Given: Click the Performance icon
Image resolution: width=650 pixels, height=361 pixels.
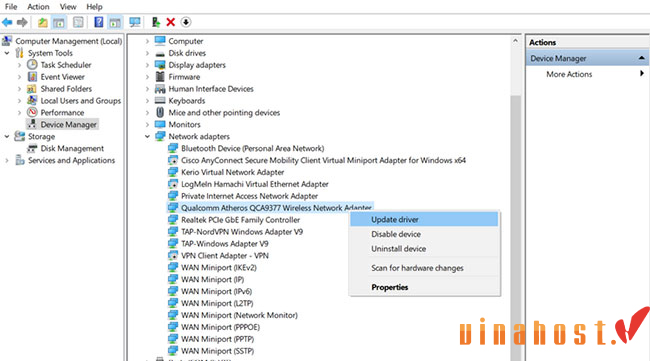Looking at the screenshot, I should coord(32,112).
